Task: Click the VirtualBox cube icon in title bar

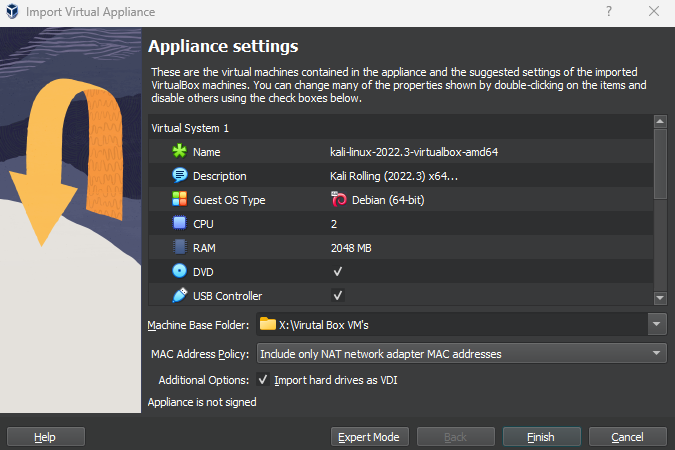Action: 12,11
